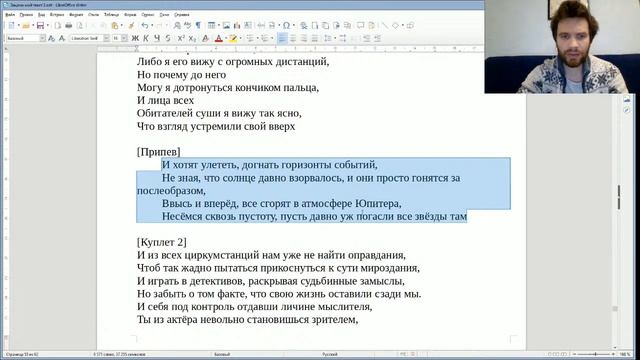This screenshot has height=360, width=640.
Task: Apply subscript with the X₂ icon
Action: 192,38
